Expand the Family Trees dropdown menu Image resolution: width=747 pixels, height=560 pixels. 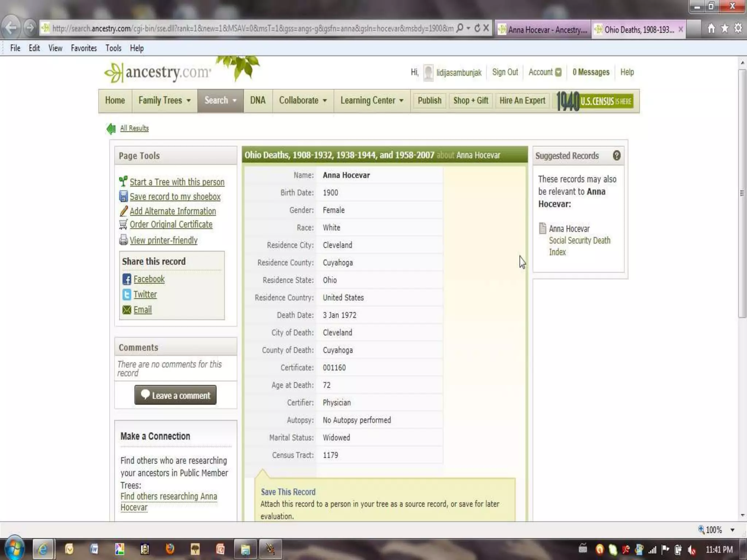coord(164,101)
